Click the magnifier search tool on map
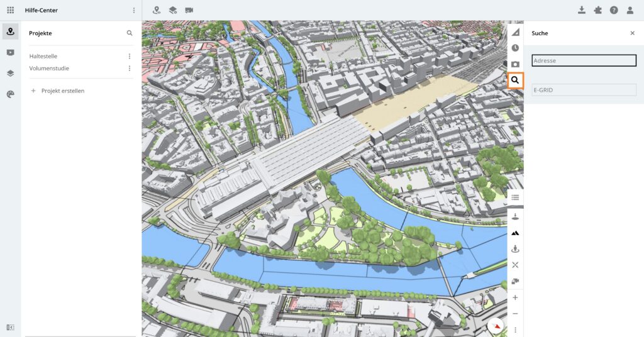This screenshot has height=337, width=644. point(515,80)
